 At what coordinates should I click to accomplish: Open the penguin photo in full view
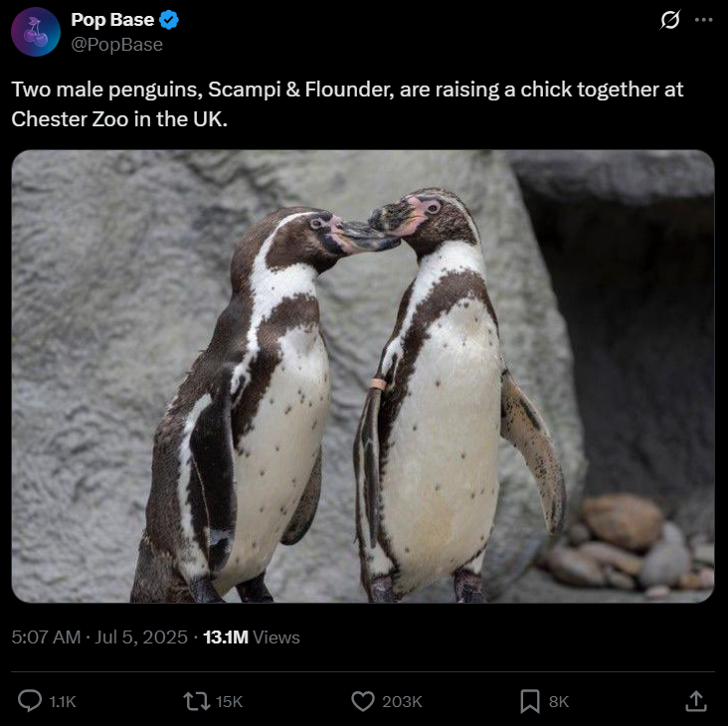tap(363, 376)
